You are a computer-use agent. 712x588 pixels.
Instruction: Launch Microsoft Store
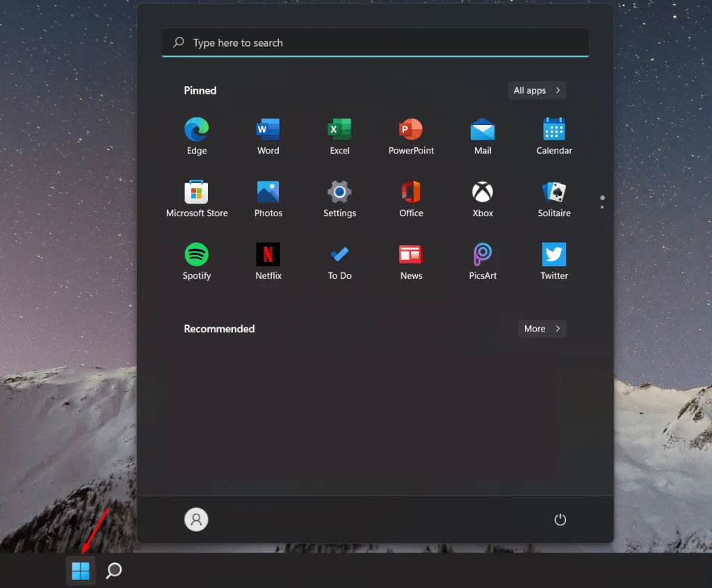(197, 198)
